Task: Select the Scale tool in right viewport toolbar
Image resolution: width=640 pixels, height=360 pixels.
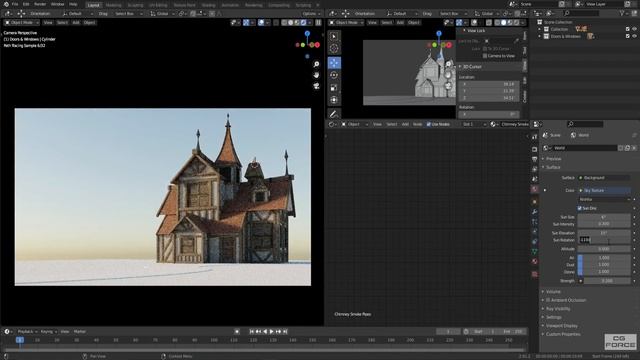Action: coord(334,88)
